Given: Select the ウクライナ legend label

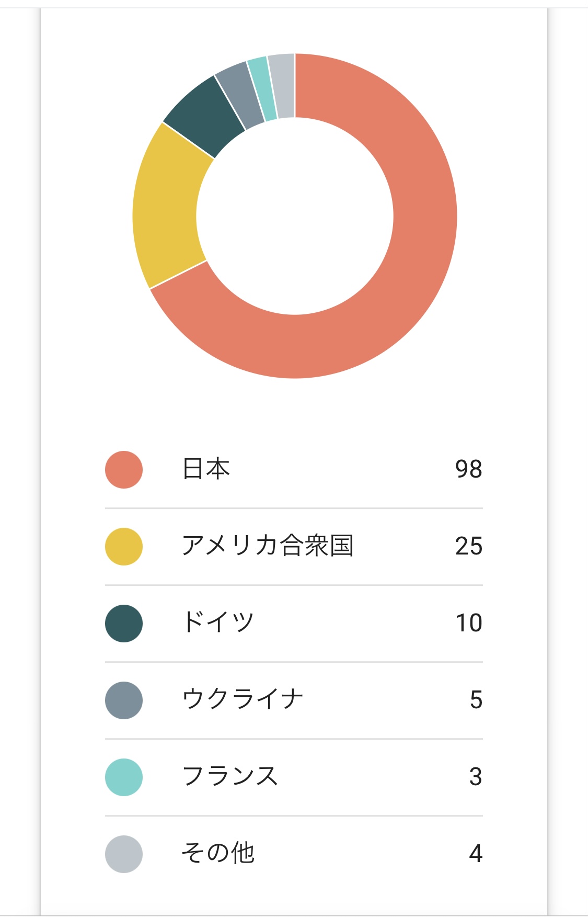Looking at the screenshot, I should point(243,699).
